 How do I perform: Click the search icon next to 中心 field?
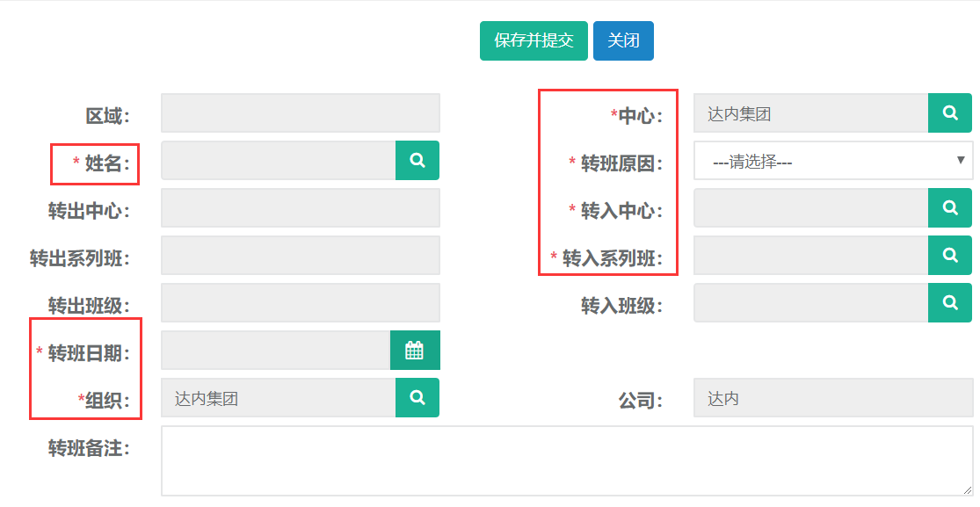pyautogui.click(x=950, y=113)
